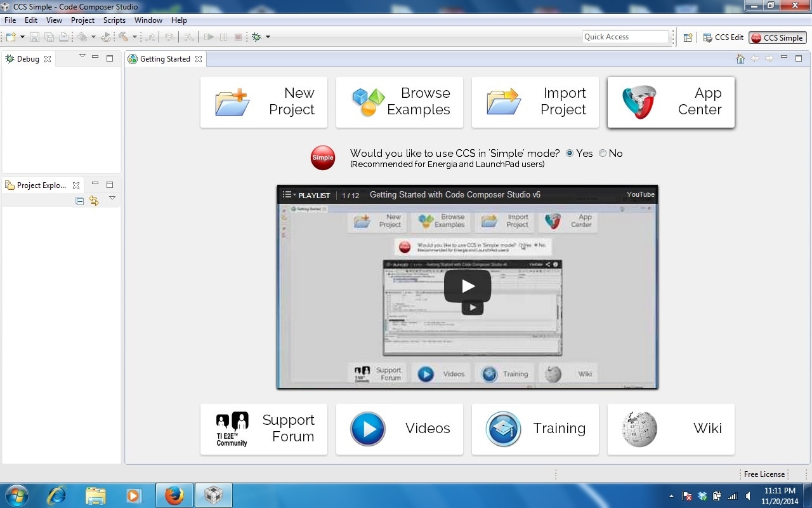This screenshot has width=812, height=508.
Task: Click the Windows Start button
Action: click(x=16, y=495)
